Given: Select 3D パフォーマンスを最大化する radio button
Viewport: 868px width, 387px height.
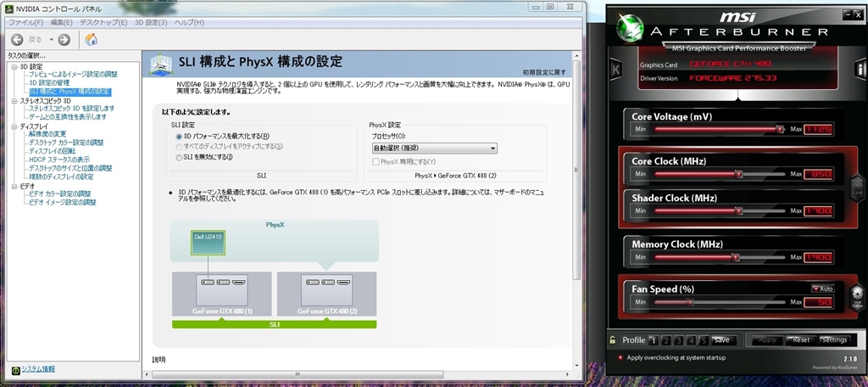Looking at the screenshot, I should [x=179, y=137].
